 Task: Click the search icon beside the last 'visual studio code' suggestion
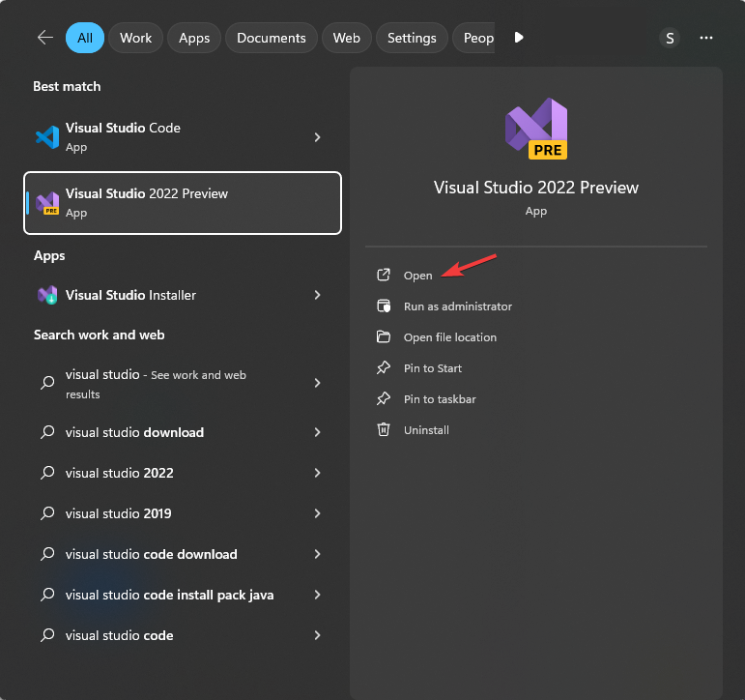pos(47,635)
